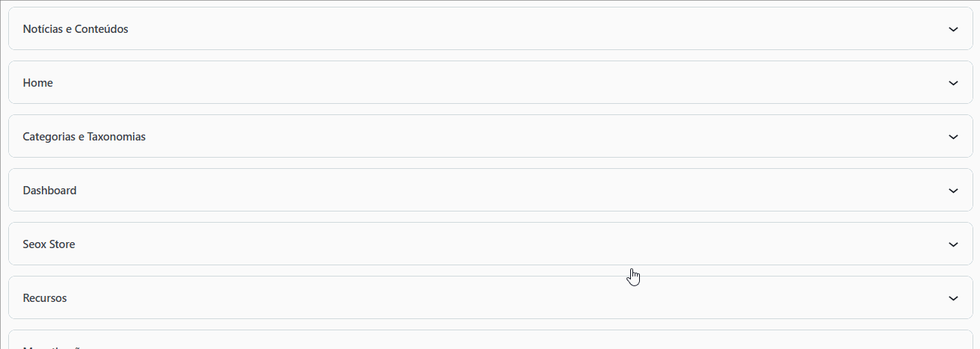Select the "Home" heading text
Image resolution: width=980 pixels, height=349 pixels.
pyautogui.click(x=38, y=83)
